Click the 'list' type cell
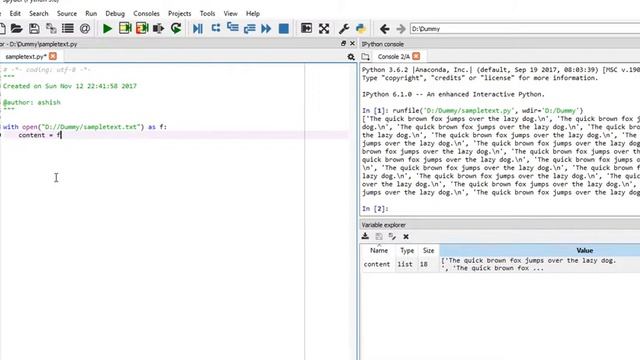The height and width of the screenshot is (360, 640). pyautogui.click(x=405, y=264)
